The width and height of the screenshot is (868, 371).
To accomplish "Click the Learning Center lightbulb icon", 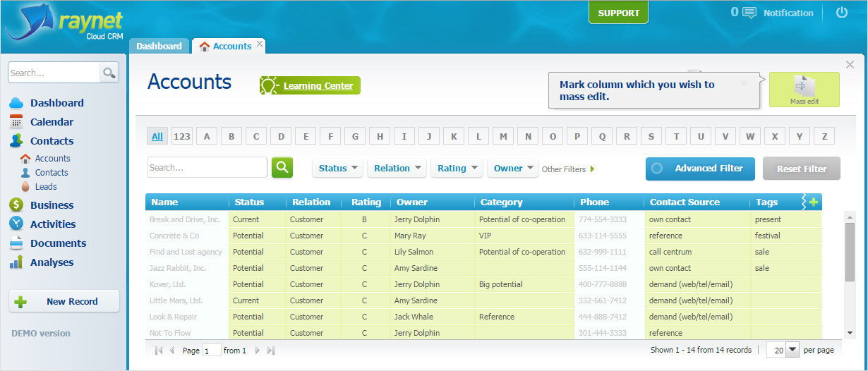I will tap(269, 86).
